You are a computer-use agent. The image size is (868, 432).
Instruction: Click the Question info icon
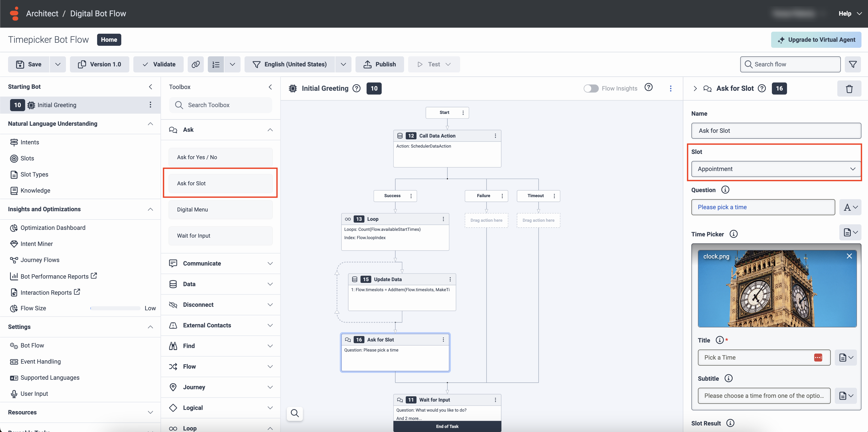(x=725, y=190)
